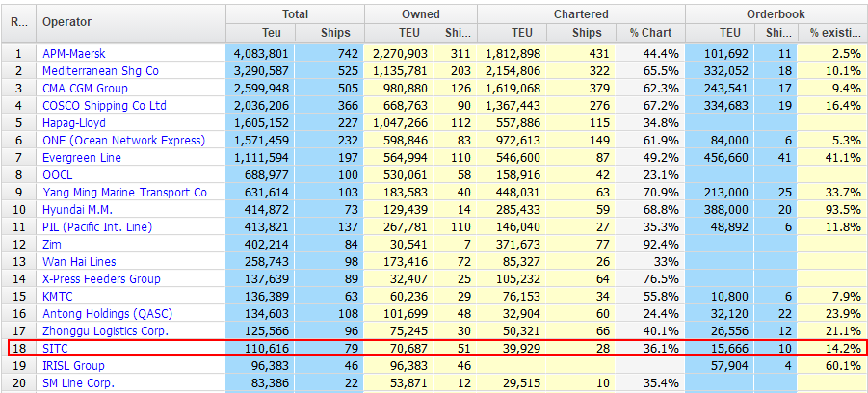This screenshot has height=393, width=868.
Task: Open the SITC operator link
Action: [x=55, y=348]
